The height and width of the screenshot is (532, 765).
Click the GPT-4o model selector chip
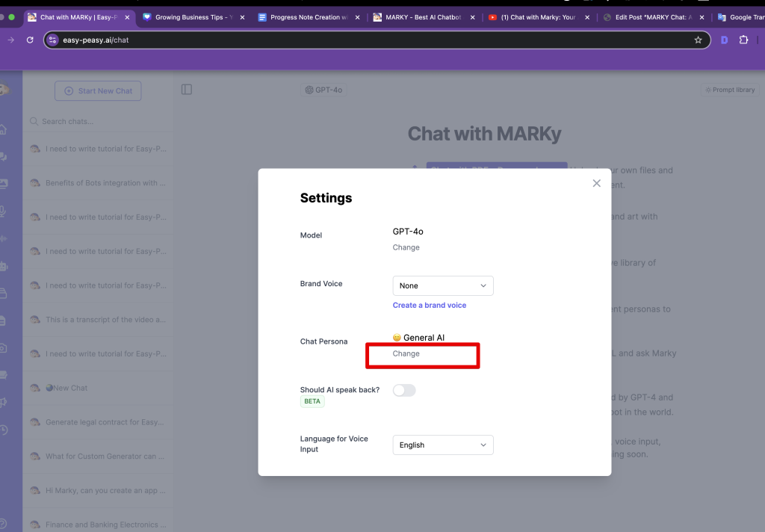coord(324,90)
